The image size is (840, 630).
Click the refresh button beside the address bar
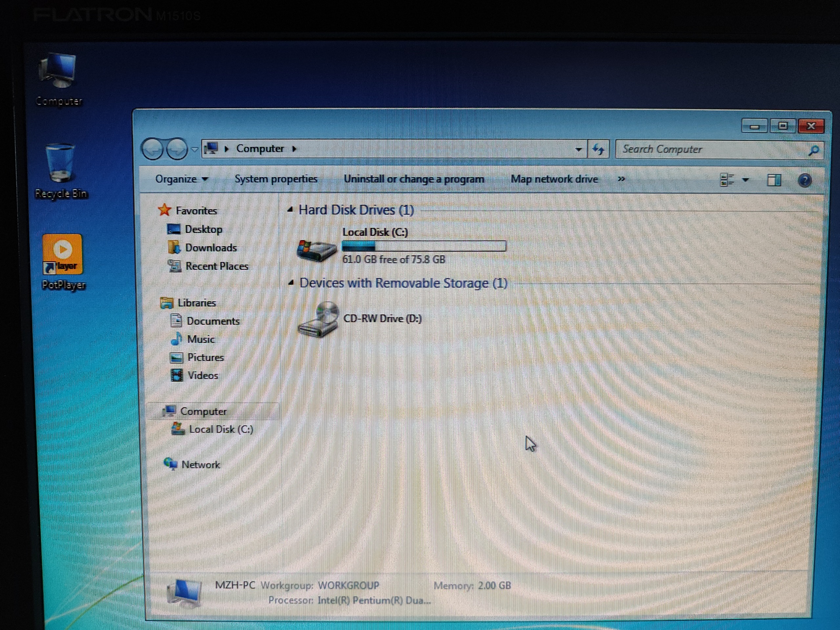click(x=598, y=149)
